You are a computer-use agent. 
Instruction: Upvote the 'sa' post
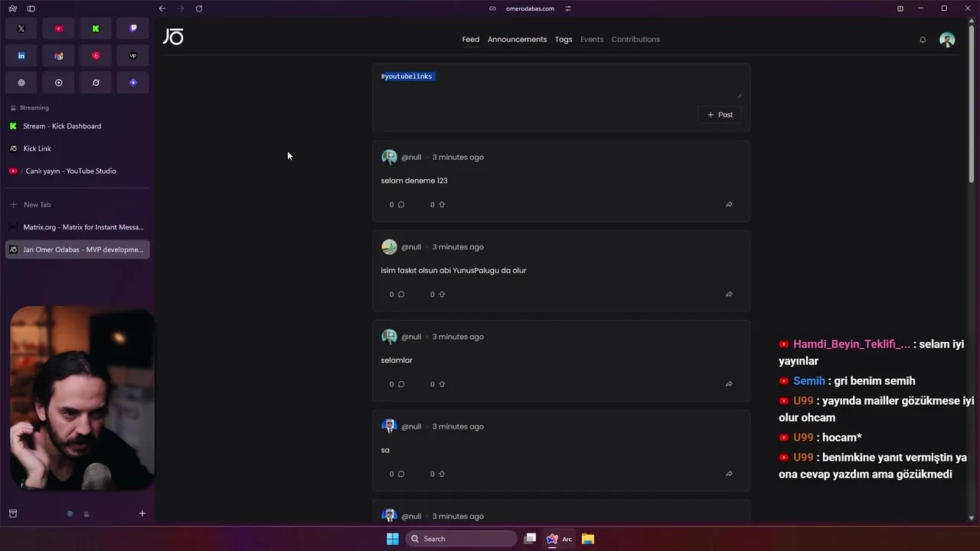[442, 474]
